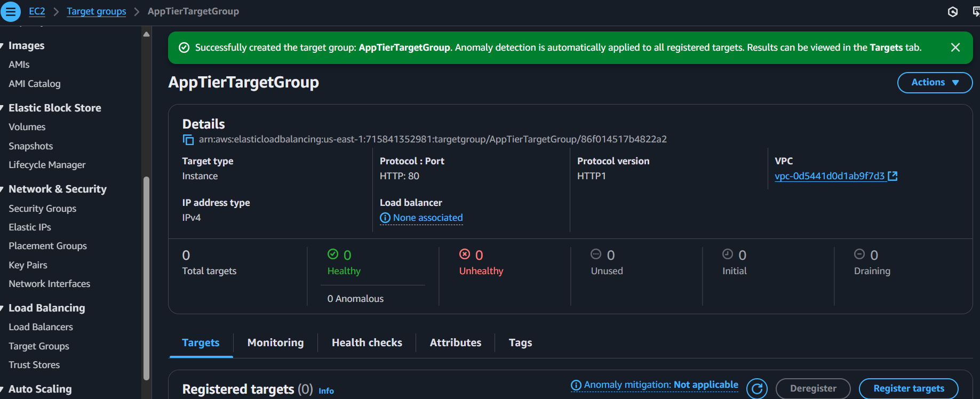Open the Tags tab
Viewport: 980px width, 399px height.
[520, 343]
